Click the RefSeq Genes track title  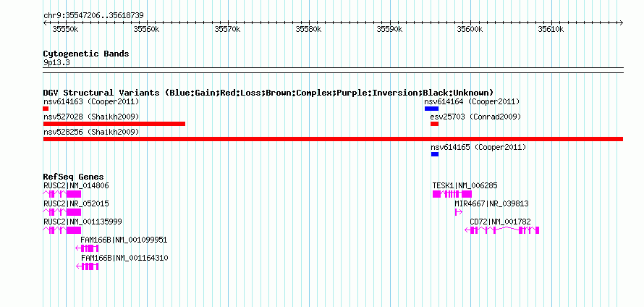pos(73,177)
